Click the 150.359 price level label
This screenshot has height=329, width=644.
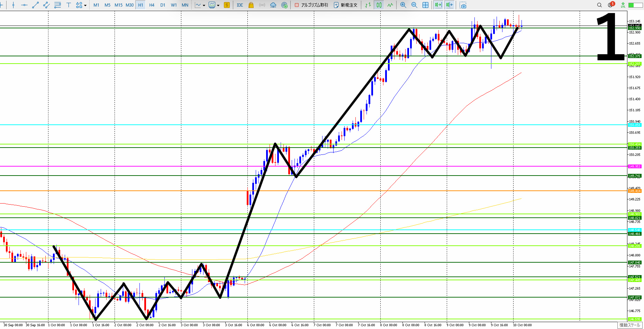(635, 148)
